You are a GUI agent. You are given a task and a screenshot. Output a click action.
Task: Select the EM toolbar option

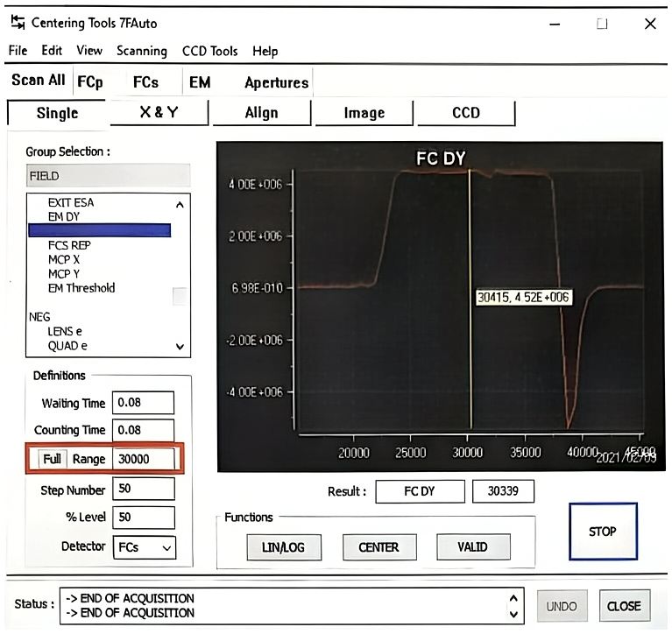(x=200, y=81)
